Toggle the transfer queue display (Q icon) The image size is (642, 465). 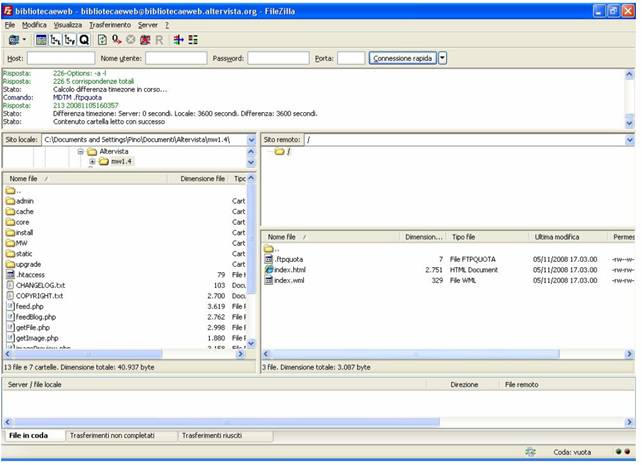point(84,40)
